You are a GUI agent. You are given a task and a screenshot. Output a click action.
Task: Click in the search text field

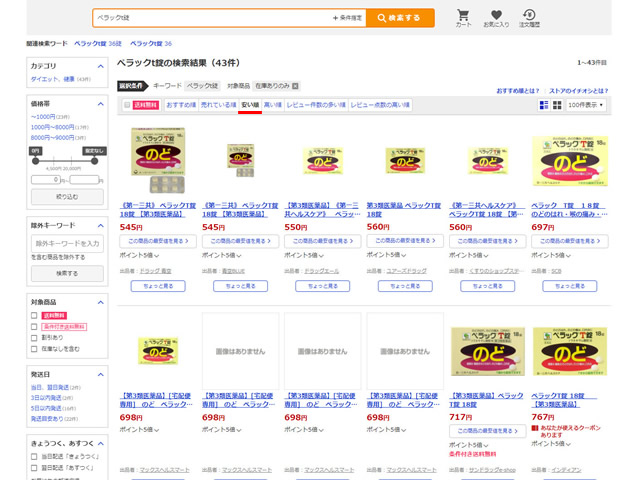tap(212, 18)
